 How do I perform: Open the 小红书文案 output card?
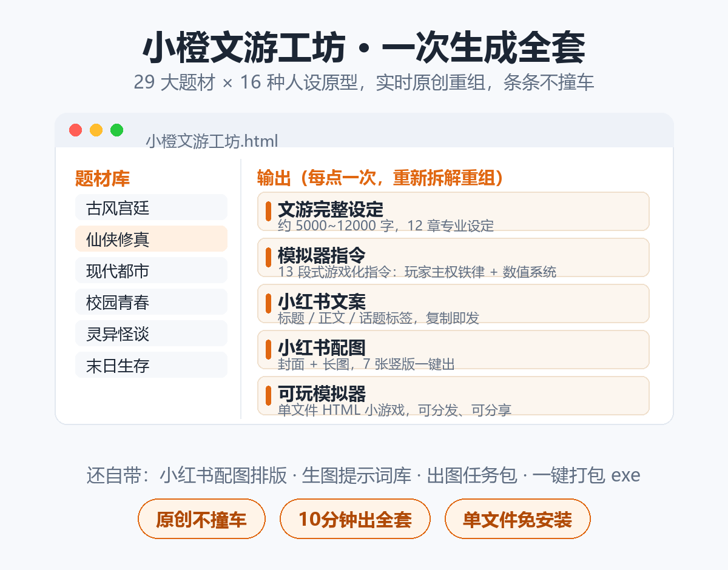[453, 303]
